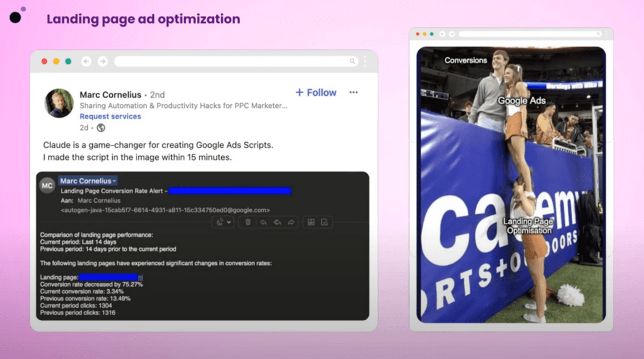The image size is (644, 359).
Task: Click the MC sender avatar in the email
Action: coord(47,185)
